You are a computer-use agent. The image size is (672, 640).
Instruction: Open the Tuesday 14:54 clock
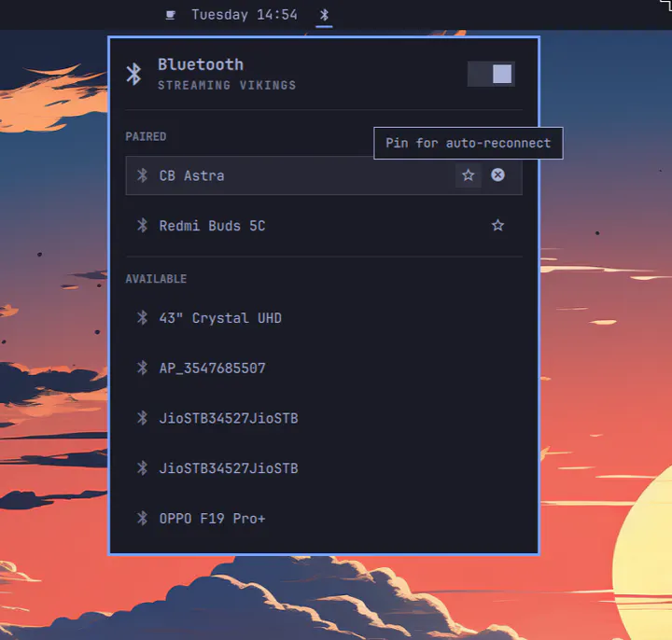(x=245, y=15)
